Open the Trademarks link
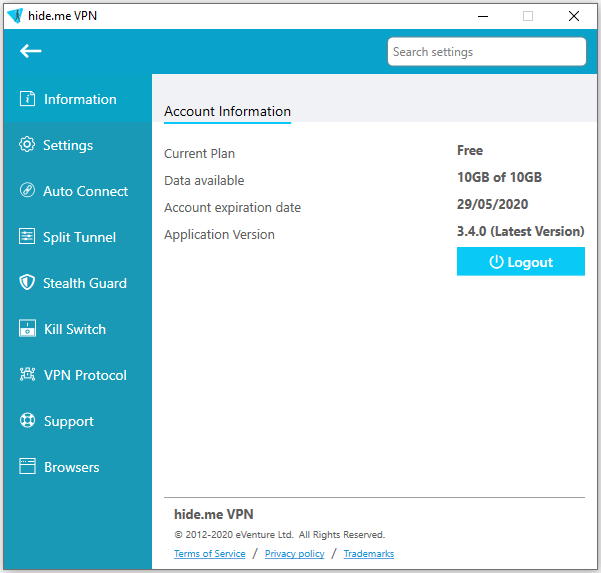 point(369,554)
